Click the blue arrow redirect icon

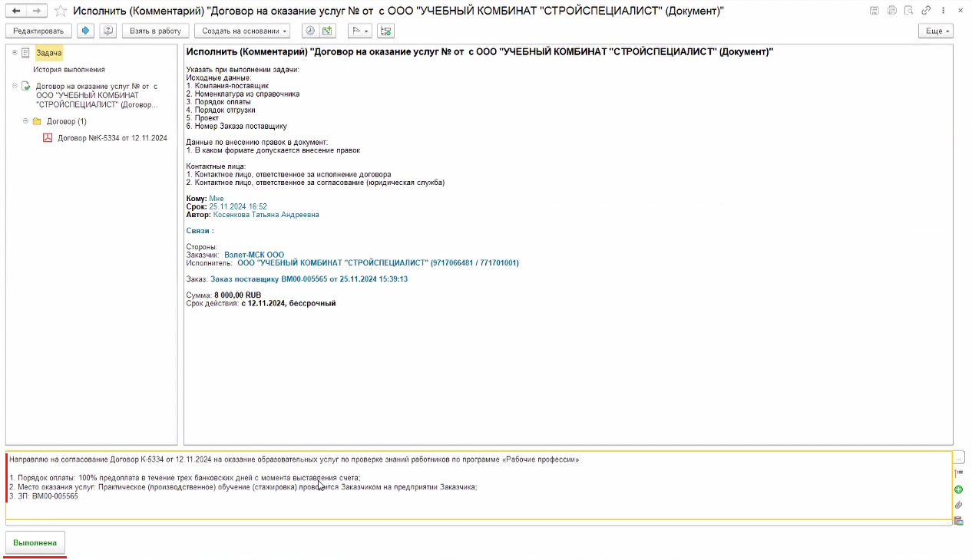click(x=85, y=31)
